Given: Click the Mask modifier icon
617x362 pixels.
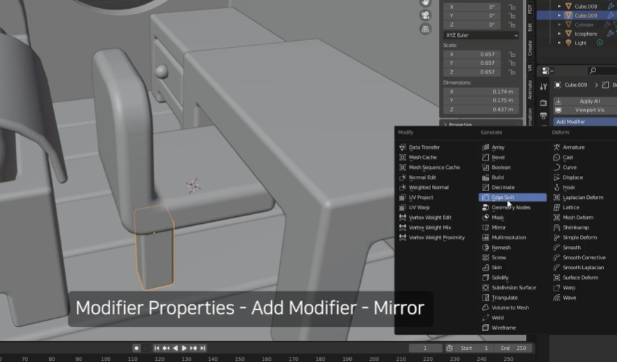Looking at the screenshot, I should 486,217.
